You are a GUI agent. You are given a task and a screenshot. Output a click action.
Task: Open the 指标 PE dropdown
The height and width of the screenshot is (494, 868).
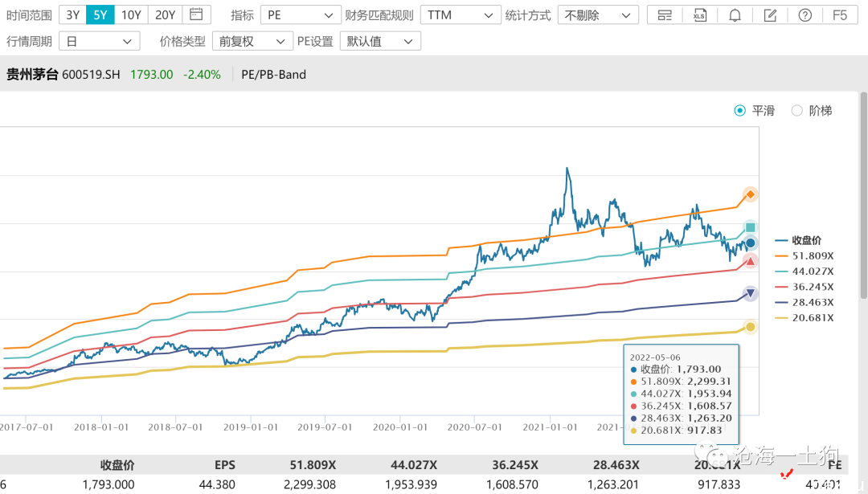(x=301, y=15)
